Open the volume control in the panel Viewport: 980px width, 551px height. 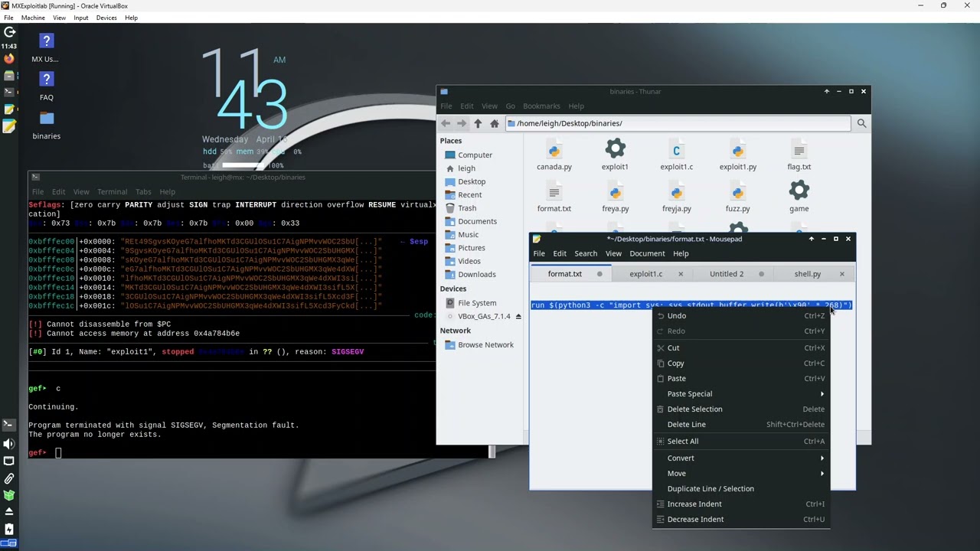[x=9, y=444]
